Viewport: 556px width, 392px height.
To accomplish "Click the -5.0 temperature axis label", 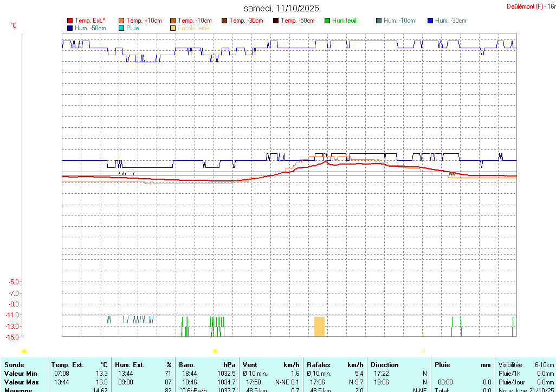I will click(15, 282).
